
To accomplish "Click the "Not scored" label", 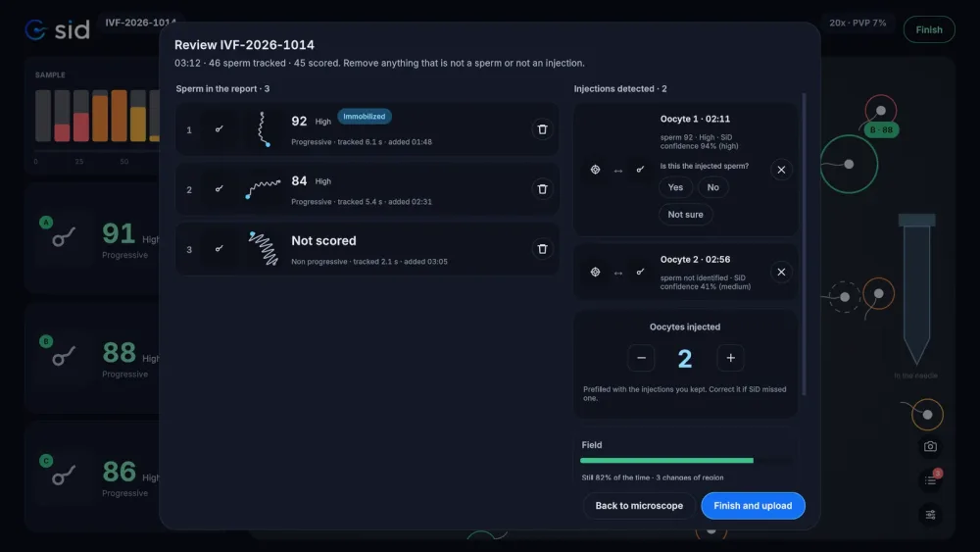I will coord(323,240).
